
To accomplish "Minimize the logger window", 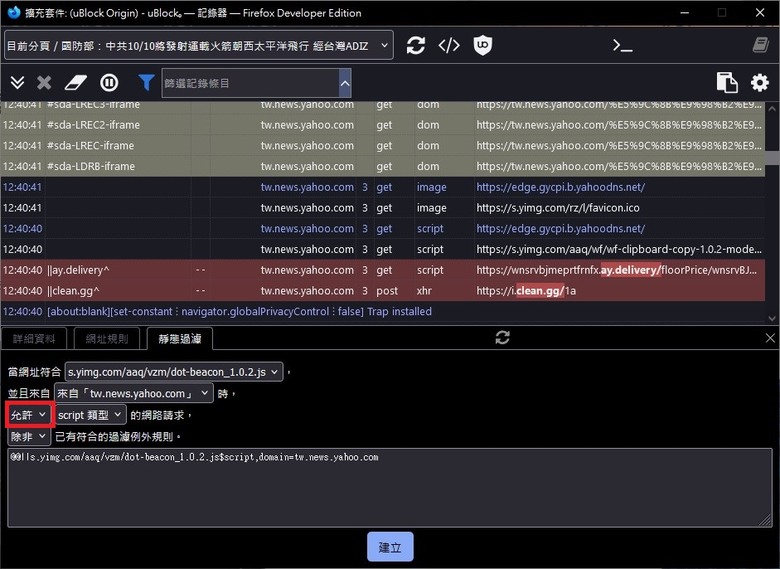I will [x=685, y=13].
